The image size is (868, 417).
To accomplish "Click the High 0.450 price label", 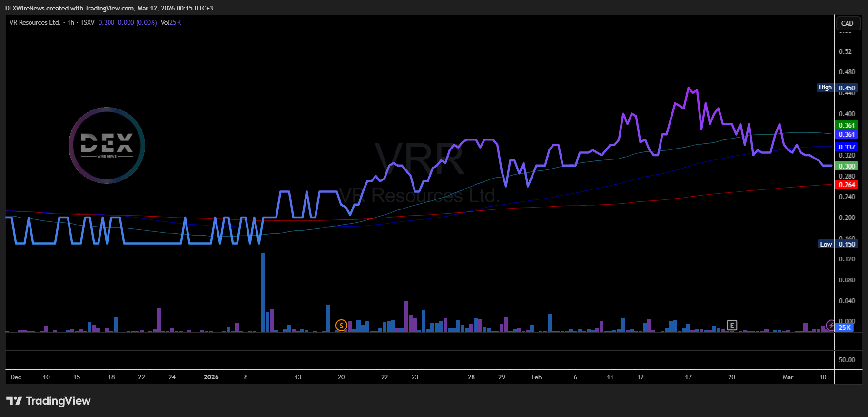I will [838, 88].
